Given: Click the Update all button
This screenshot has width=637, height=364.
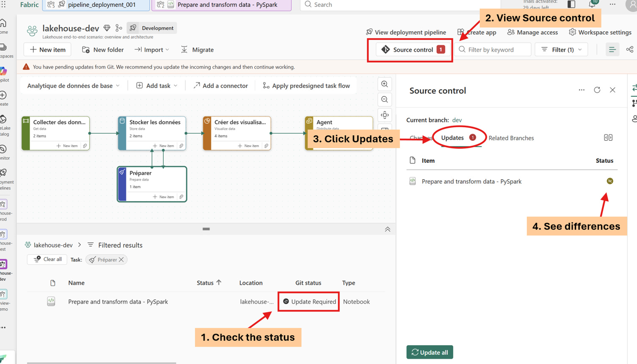Looking at the screenshot, I should pos(430,352).
